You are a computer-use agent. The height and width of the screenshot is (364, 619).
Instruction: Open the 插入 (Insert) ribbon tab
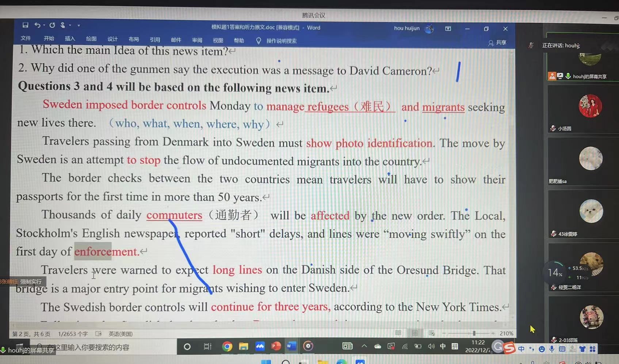[70, 39]
